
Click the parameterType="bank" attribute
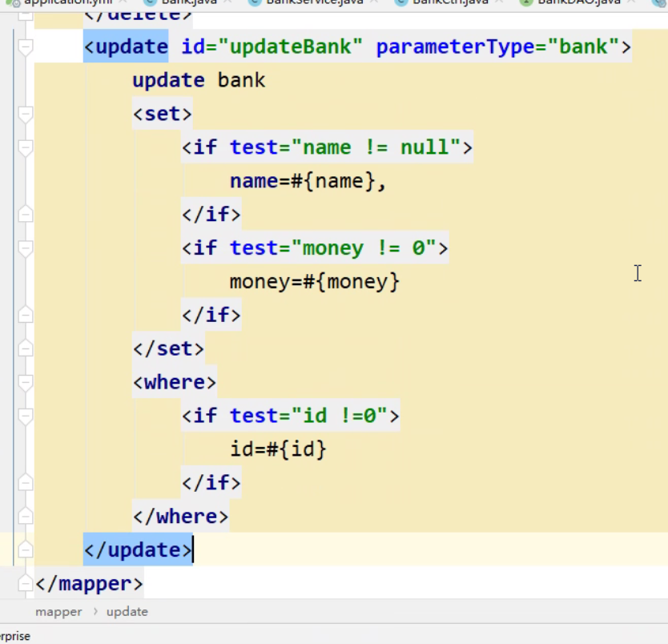click(x=498, y=46)
